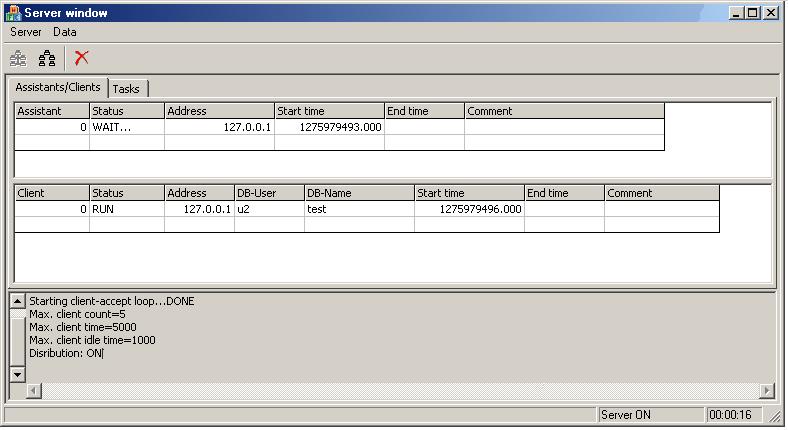Click the black network hierarchy toolbar icon
Viewport: 788px width, 430px height.
click(x=46, y=58)
